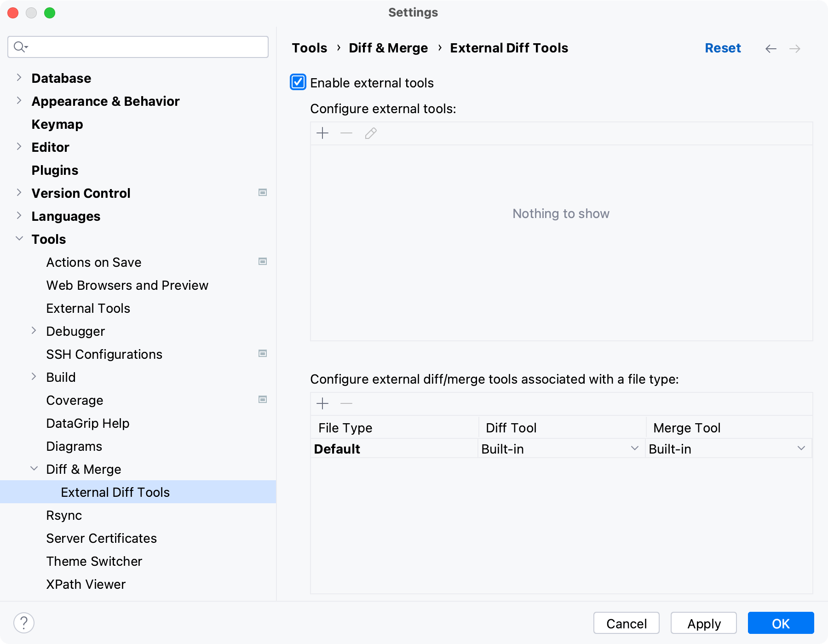This screenshot has width=828, height=644.
Task: Navigate forward with the right arrow
Action: (x=795, y=48)
